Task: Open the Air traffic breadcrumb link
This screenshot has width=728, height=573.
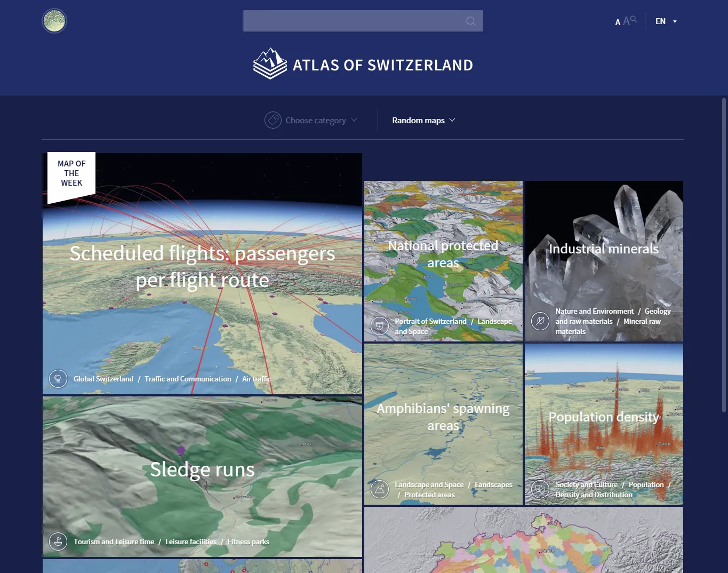Action: tap(257, 379)
